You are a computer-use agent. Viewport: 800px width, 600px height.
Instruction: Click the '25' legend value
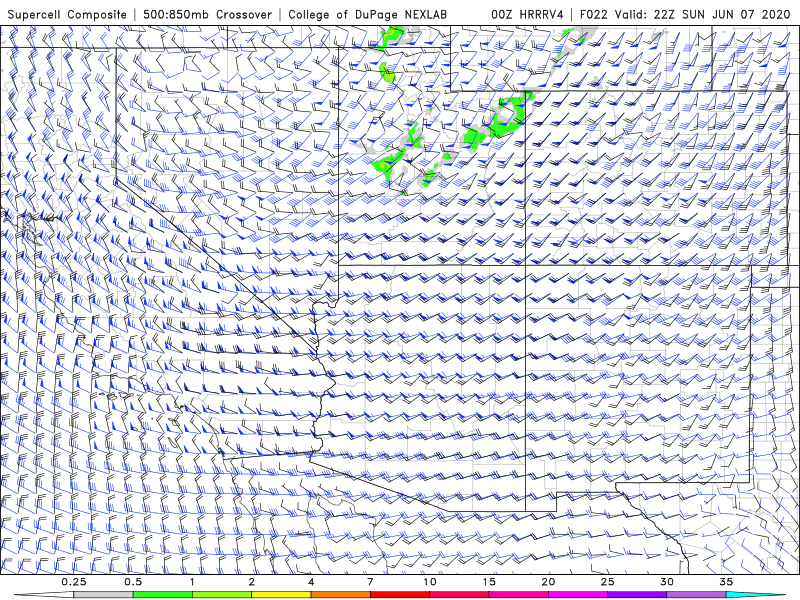coord(607,582)
